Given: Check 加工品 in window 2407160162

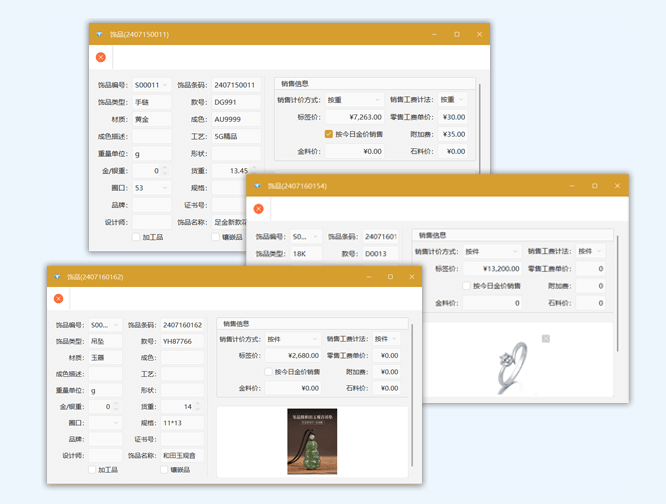Looking at the screenshot, I should [92, 470].
